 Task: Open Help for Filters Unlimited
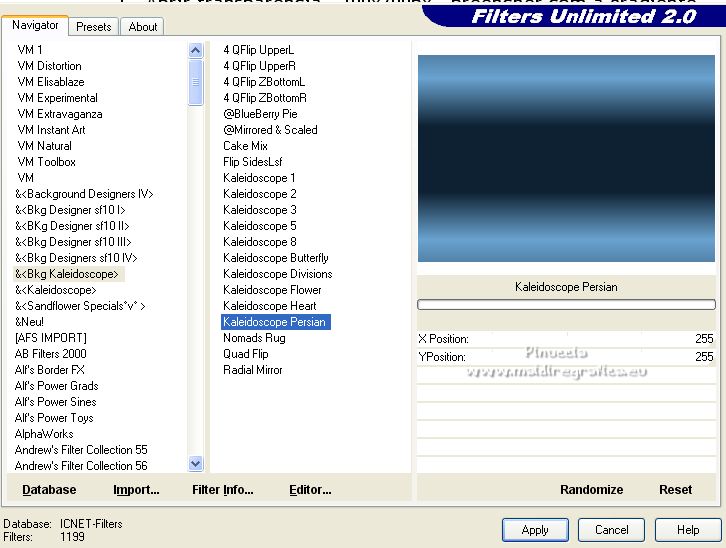(688, 529)
